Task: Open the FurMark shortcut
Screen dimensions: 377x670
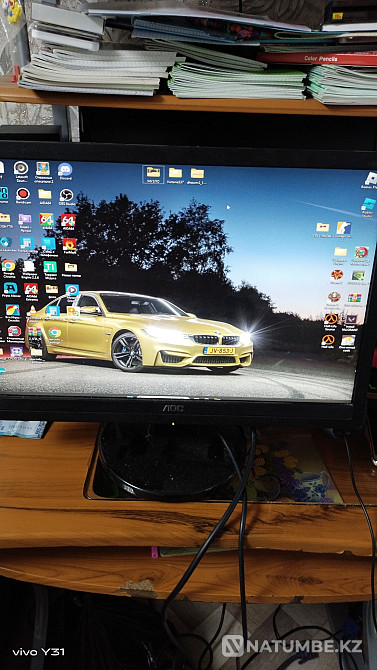Action: tap(69, 245)
